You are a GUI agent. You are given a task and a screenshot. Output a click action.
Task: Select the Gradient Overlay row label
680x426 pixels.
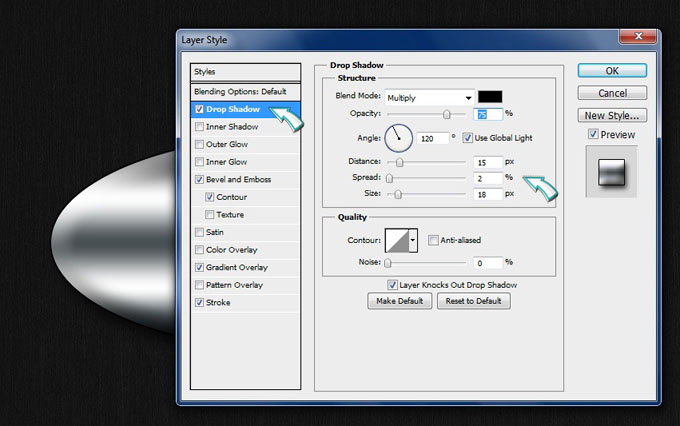pos(237,267)
